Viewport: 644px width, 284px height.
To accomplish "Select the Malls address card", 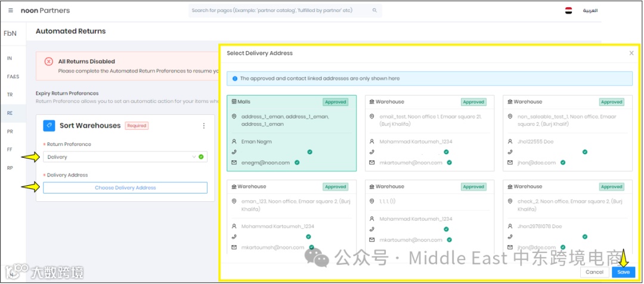I will 292,133.
